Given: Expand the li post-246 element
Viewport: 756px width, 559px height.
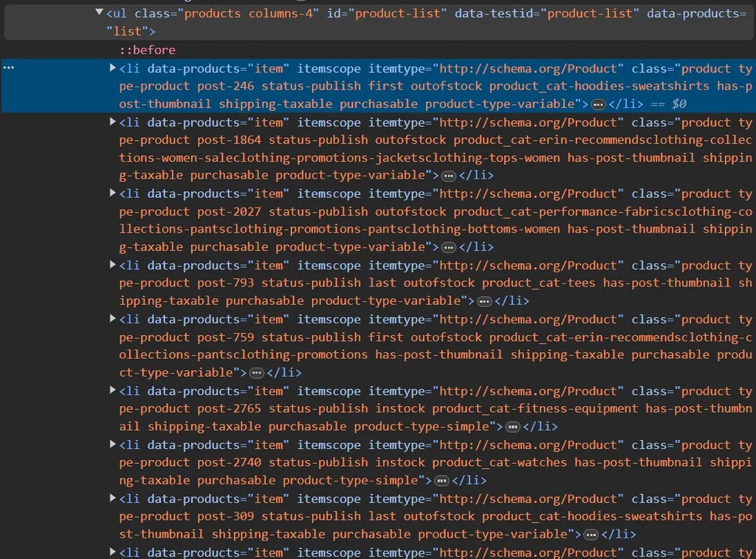Looking at the screenshot, I should coord(113,68).
